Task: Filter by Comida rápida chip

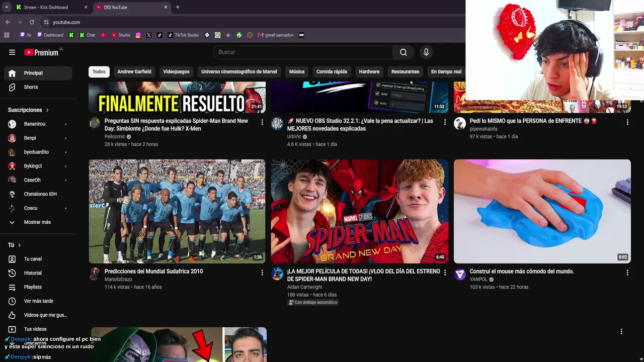Action: tap(332, 71)
